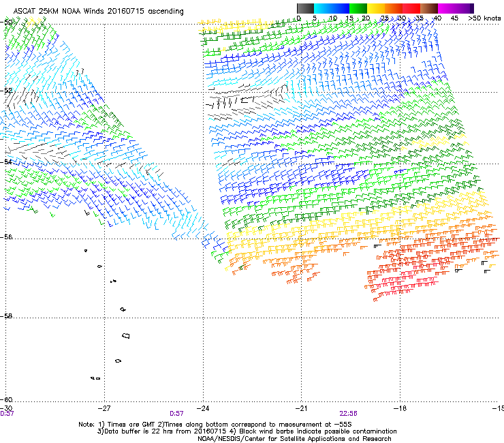
Task: Click the largest island outline near -58.5 latitude
Action: pyautogui.click(x=126, y=335)
